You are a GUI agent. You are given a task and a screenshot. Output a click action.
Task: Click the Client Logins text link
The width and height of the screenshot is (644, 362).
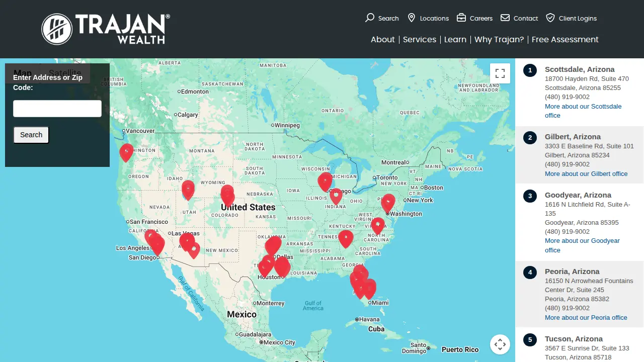click(578, 19)
